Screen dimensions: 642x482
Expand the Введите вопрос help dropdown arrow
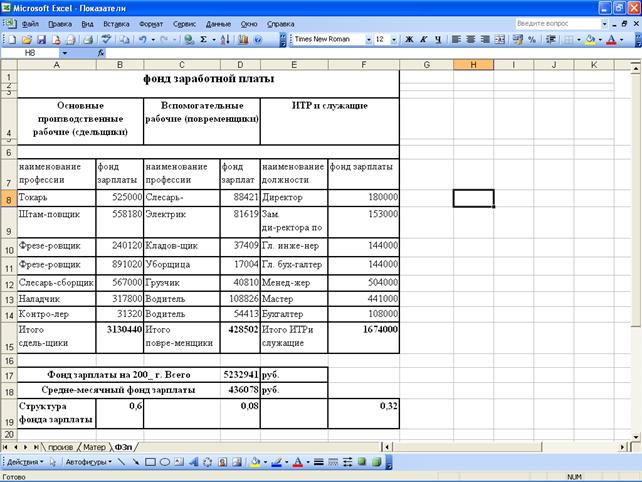(604, 24)
